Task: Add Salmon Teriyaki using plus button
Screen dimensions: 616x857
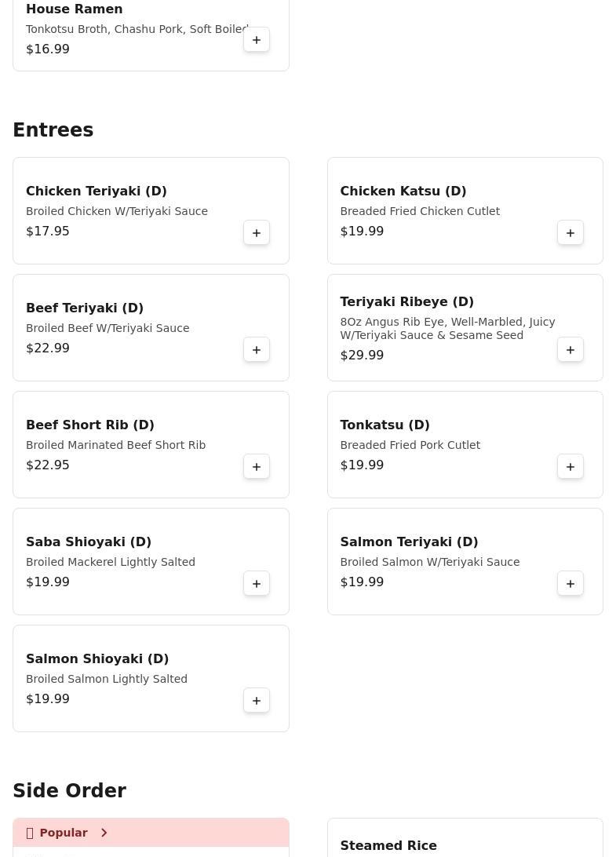Action: pos(570,584)
